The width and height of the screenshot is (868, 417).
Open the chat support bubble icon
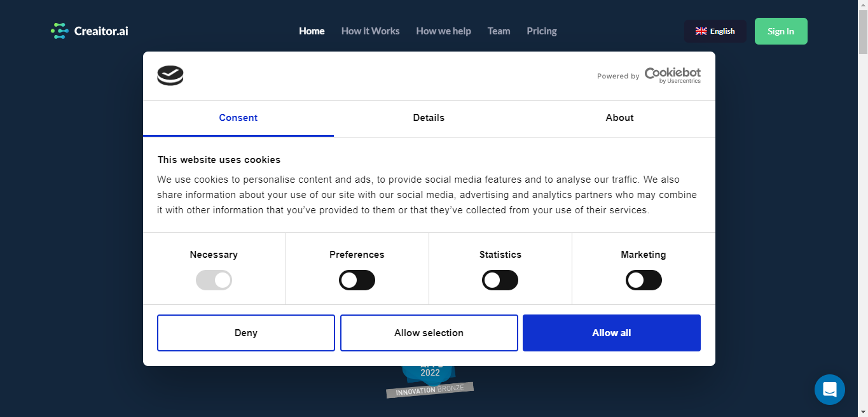[x=829, y=389]
